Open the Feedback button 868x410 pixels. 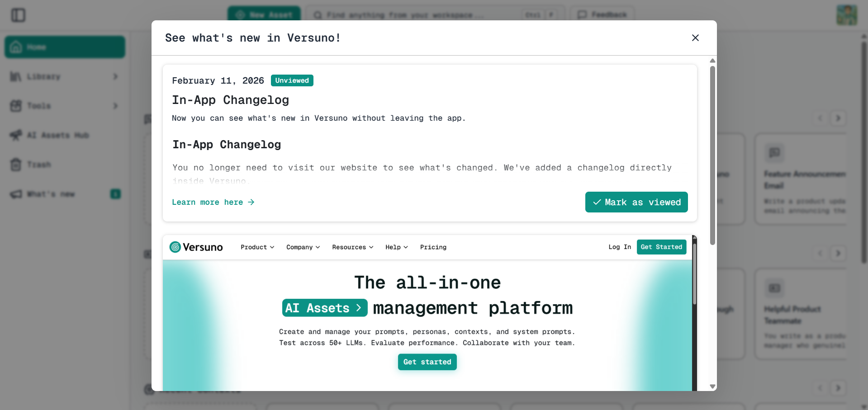[x=602, y=15]
